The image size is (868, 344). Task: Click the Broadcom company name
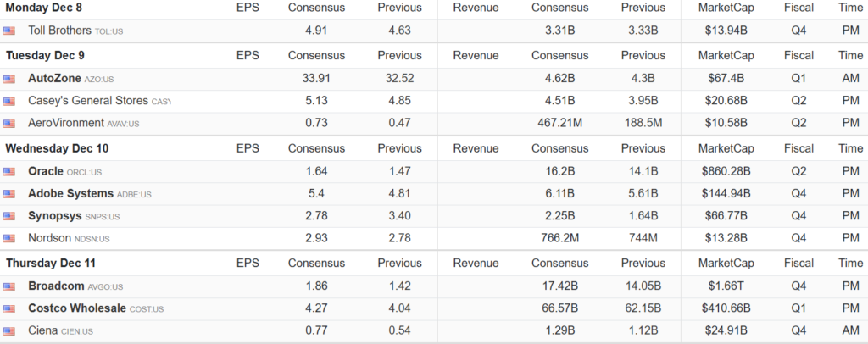pyautogui.click(x=56, y=286)
